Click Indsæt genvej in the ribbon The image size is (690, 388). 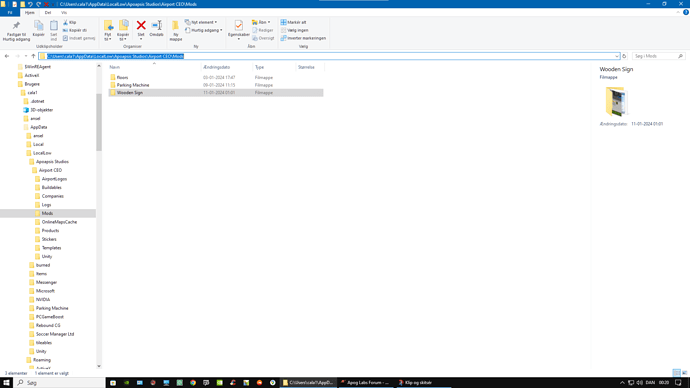pyautogui.click(x=79, y=38)
